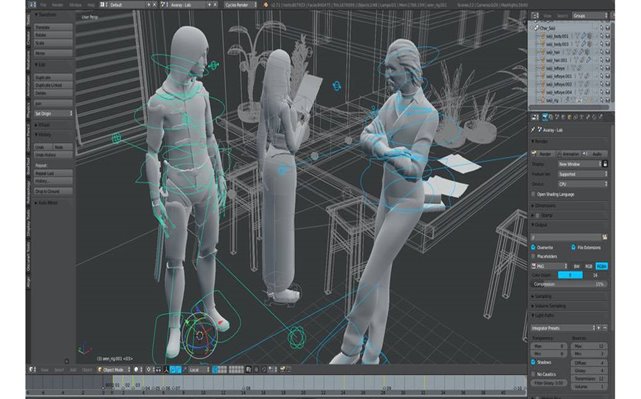Click the Set Origin button
This screenshot has width=641, height=399.
[x=54, y=114]
